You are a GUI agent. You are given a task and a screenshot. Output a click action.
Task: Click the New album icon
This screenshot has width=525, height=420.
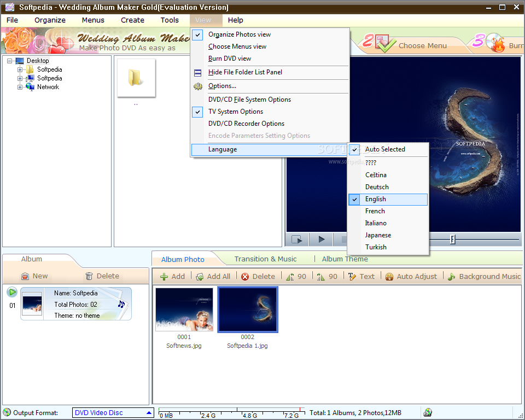[25, 276]
